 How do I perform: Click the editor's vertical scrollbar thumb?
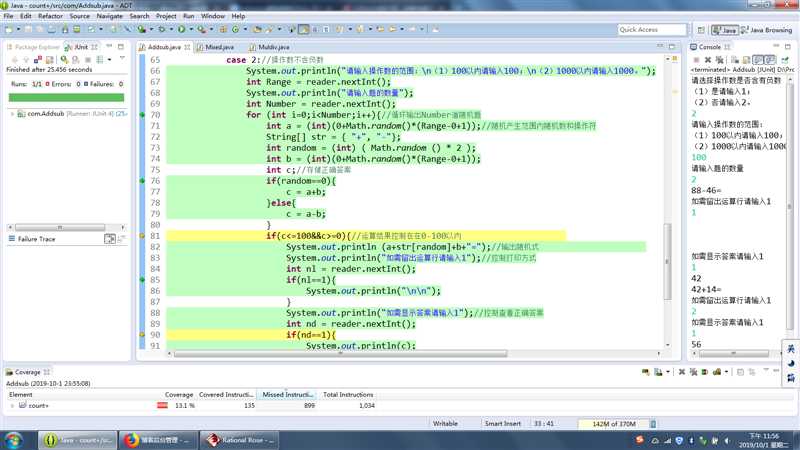667,261
